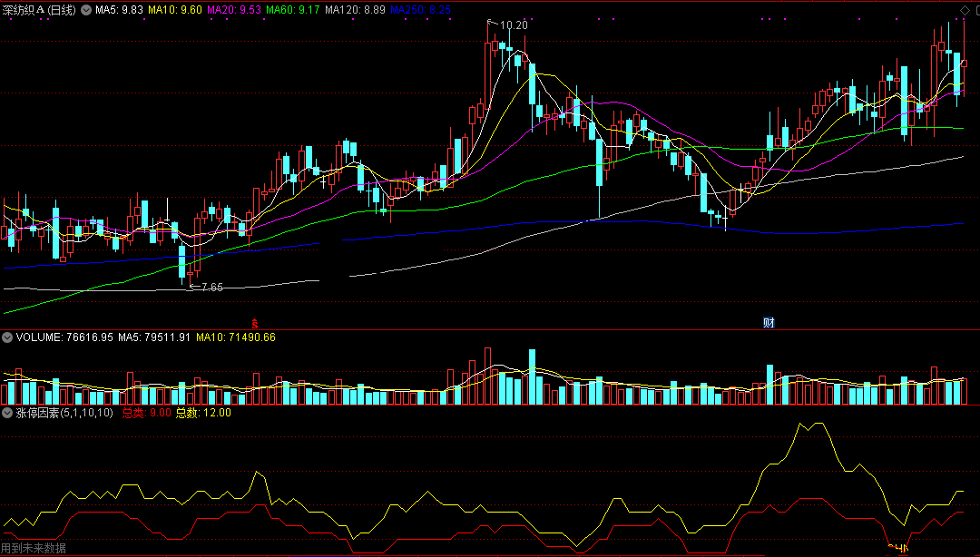
Task: Click the 财 financial info marker icon
Action: tap(769, 323)
